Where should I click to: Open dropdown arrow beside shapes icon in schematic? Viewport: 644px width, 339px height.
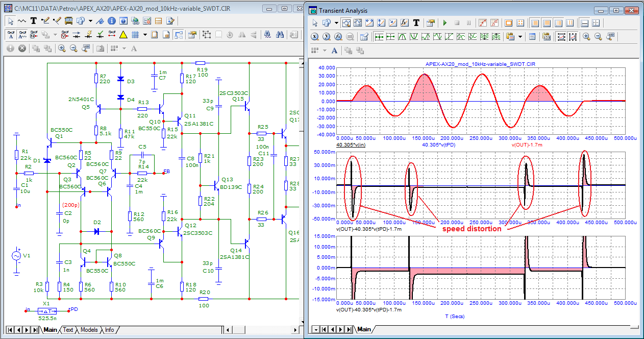pos(90,21)
